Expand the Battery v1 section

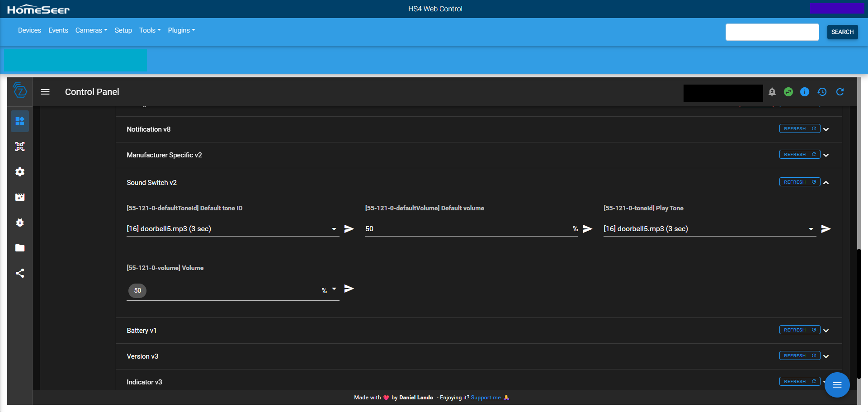[x=826, y=331]
